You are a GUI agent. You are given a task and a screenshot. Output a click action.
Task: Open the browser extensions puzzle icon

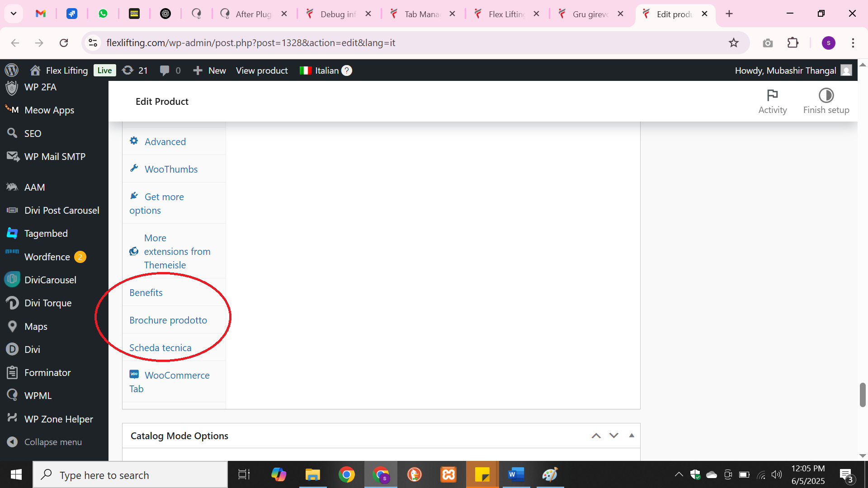[x=793, y=42]
